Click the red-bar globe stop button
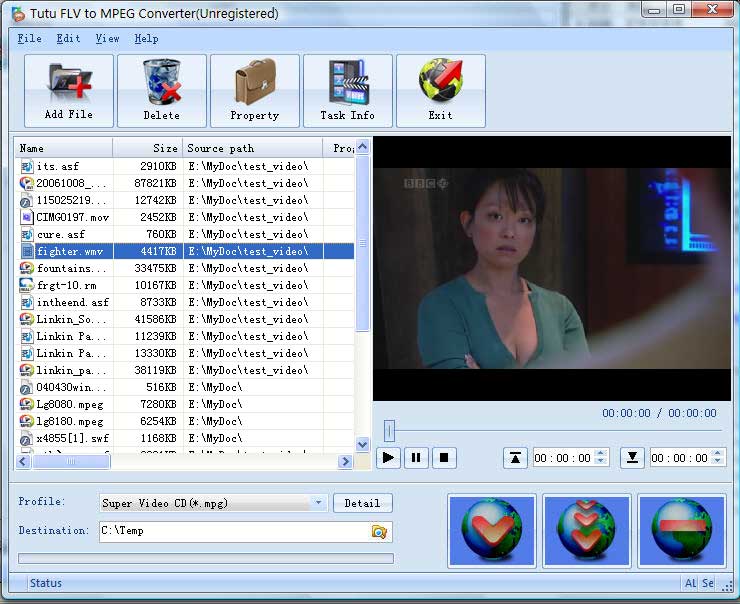 pos(681,530)
